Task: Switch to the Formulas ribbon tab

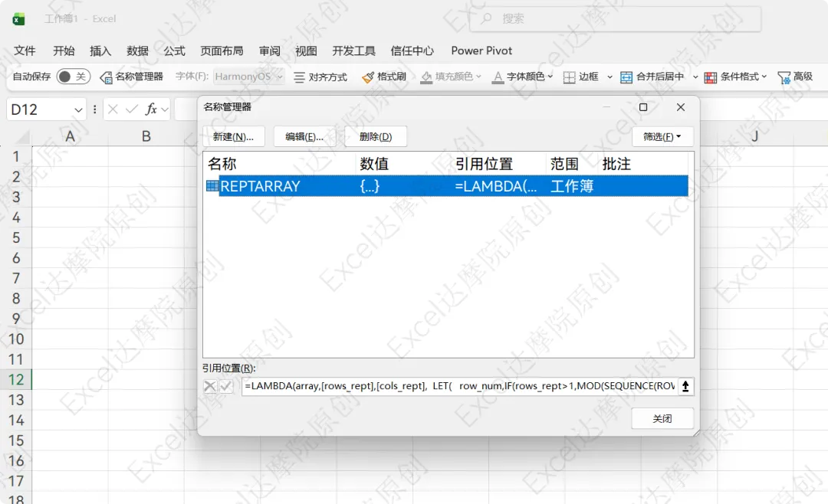Action: tap(174, 51)
